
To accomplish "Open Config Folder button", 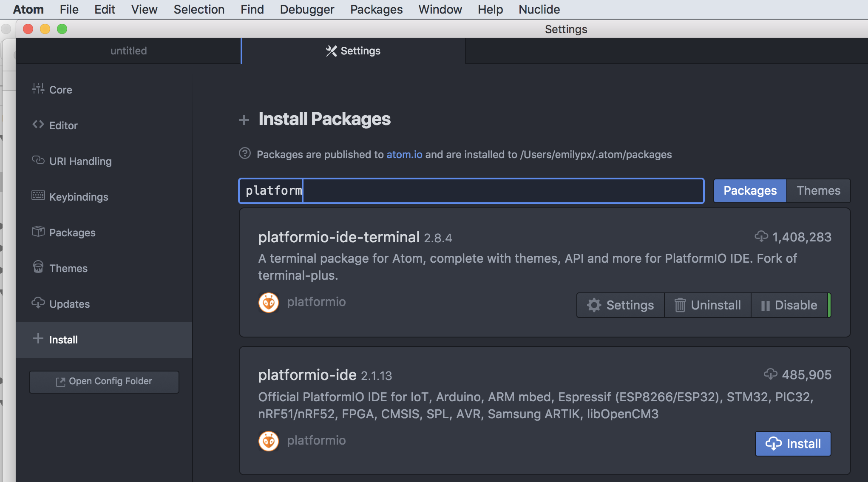I will pyautogui.click(x=104, y=382).
